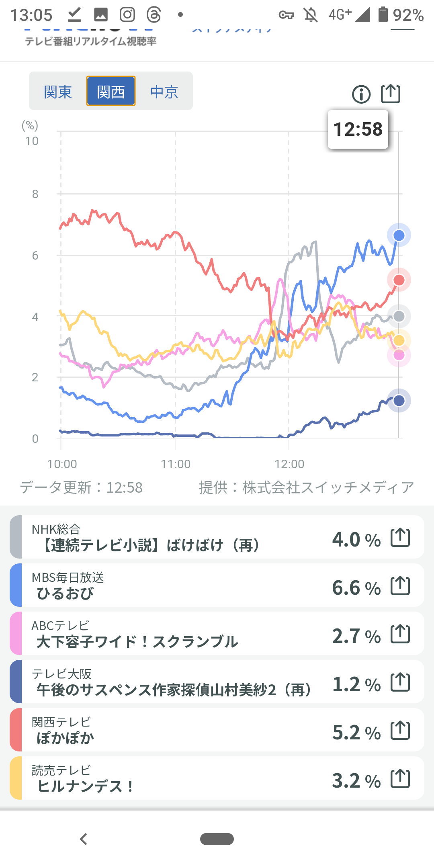Tap the 12:58 time tooltip

(x=358, y=129)
